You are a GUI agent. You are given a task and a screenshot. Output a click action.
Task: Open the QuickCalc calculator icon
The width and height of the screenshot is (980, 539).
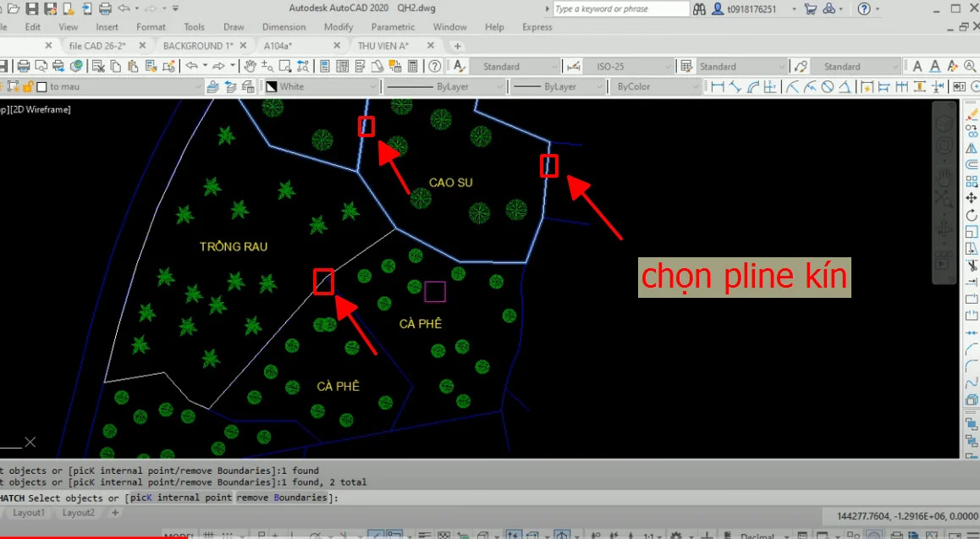[x=412, y=66]
